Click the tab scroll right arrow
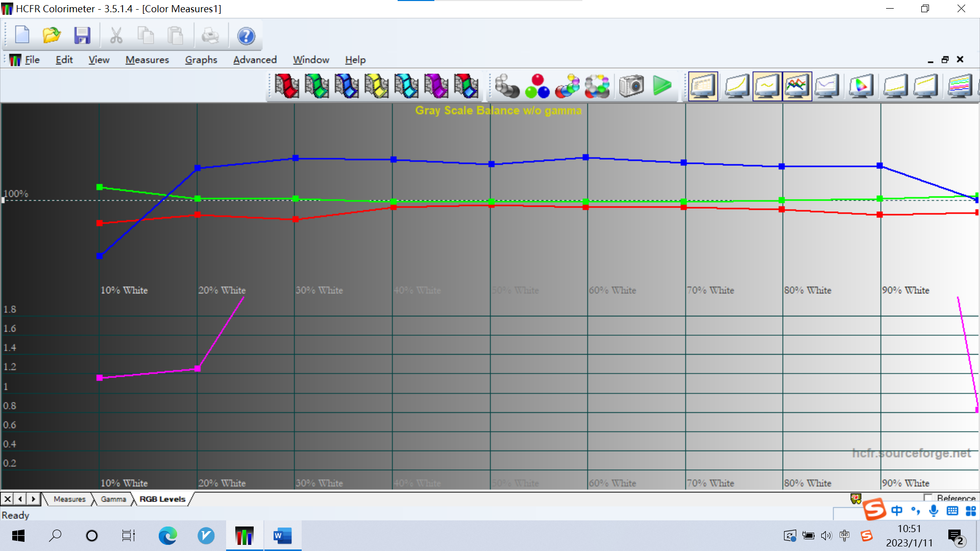Viewport: 980px width, 551px height. coord(34,499)
